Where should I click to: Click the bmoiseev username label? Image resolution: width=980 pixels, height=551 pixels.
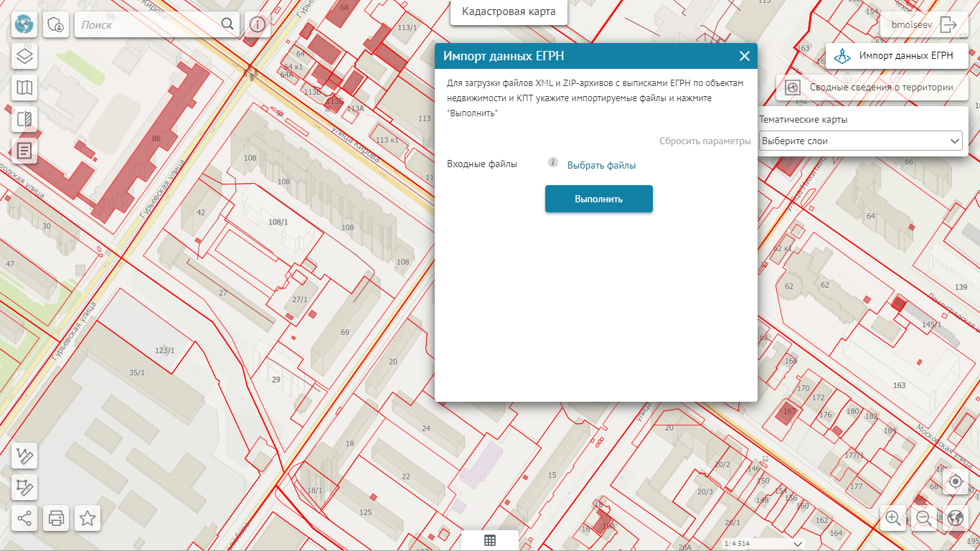[911, 24]
